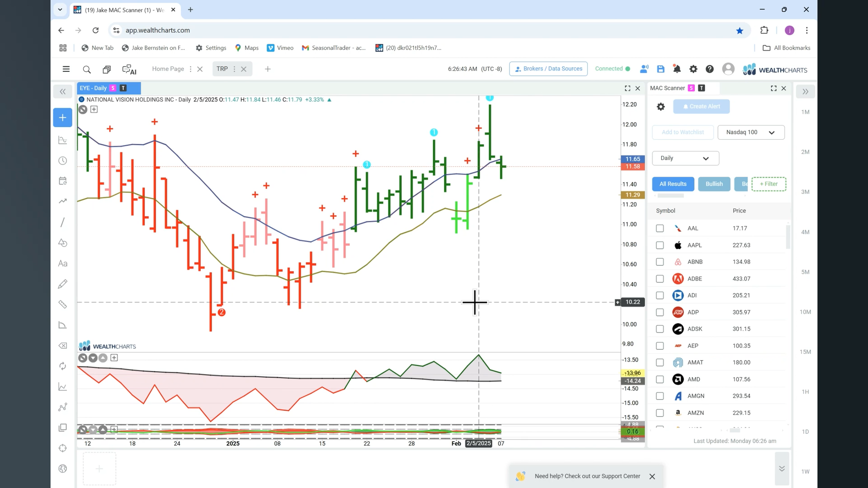
Task: Click the scanner list vertical scrollbar
Action: [x=788, y=237]
